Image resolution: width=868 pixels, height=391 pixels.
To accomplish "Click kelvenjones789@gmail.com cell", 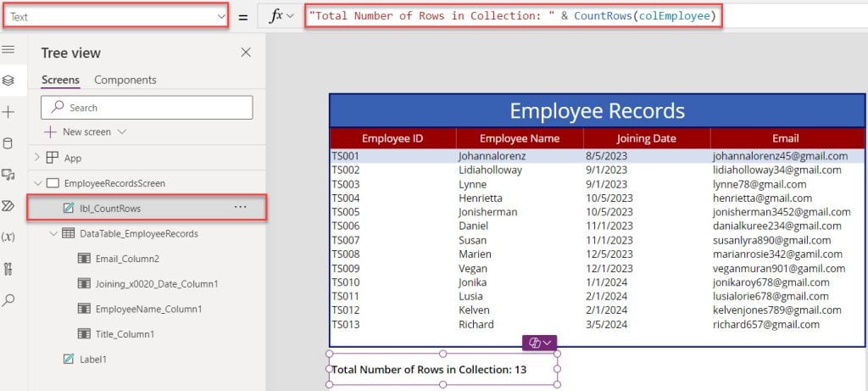I will [x=776, y=310].
